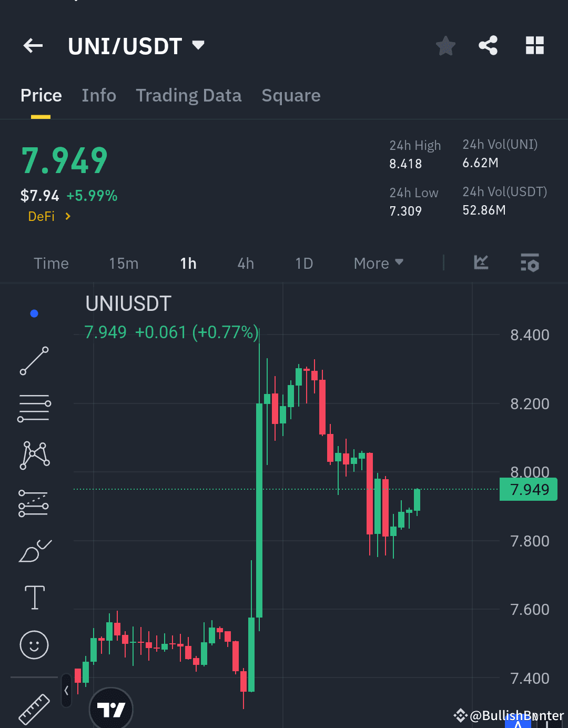Open the More timeframe dropdown

tap(378, 263)
